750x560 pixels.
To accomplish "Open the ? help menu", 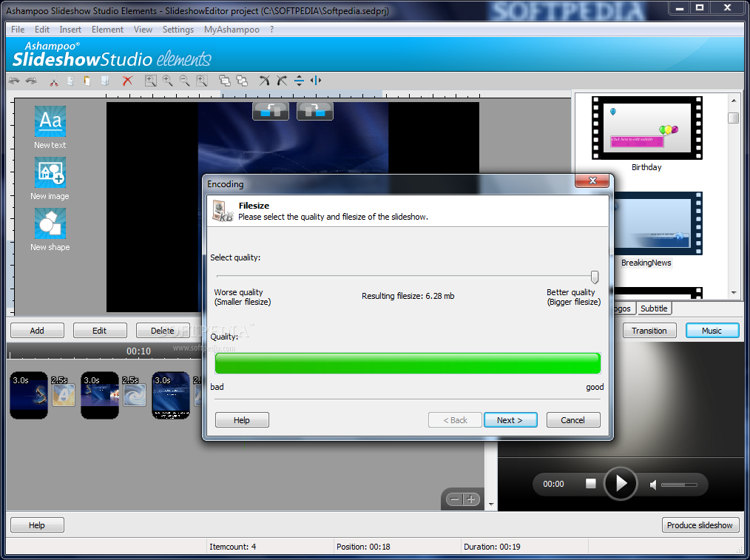I will click(271, 30).
